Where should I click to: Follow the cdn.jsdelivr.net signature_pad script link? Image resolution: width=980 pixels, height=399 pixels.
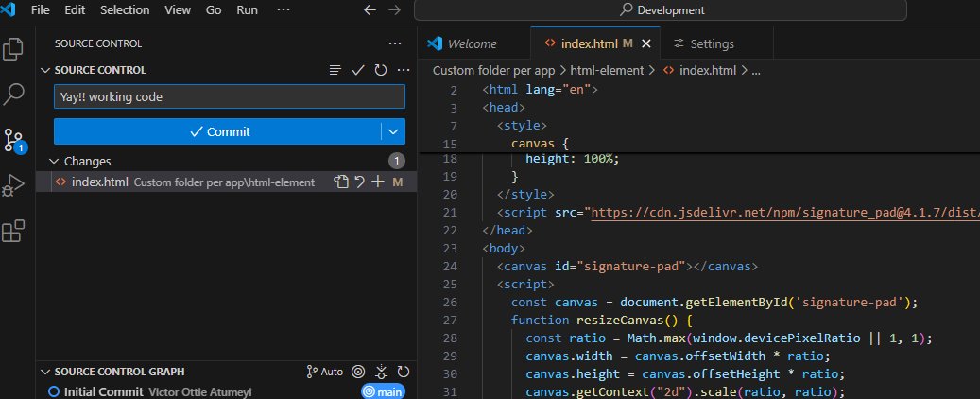(785, 213)
